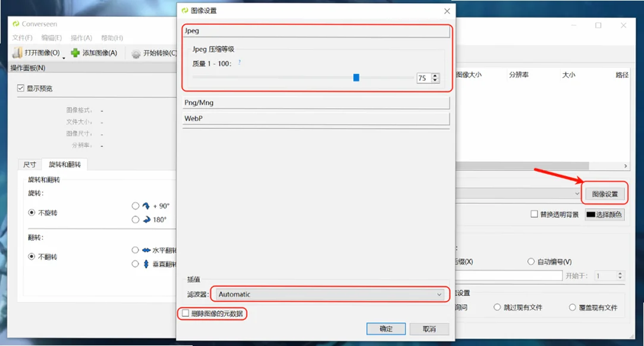Click the 确定 button
644x346 pixels.
pos(386,329)
